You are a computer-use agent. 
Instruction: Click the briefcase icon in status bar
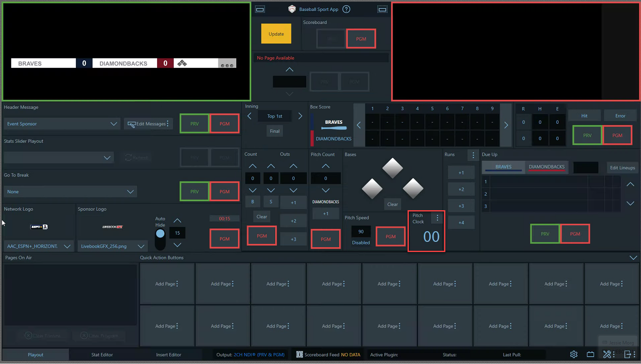pos(590,354)
